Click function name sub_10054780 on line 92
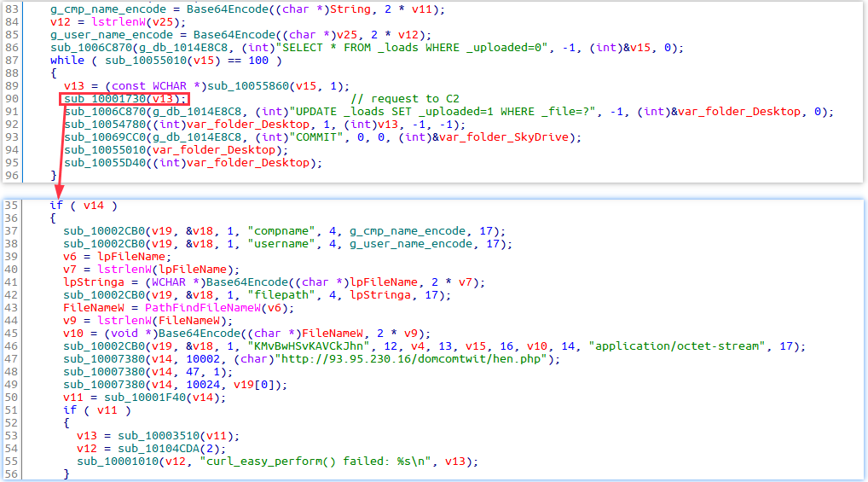 tap(105, 124)
